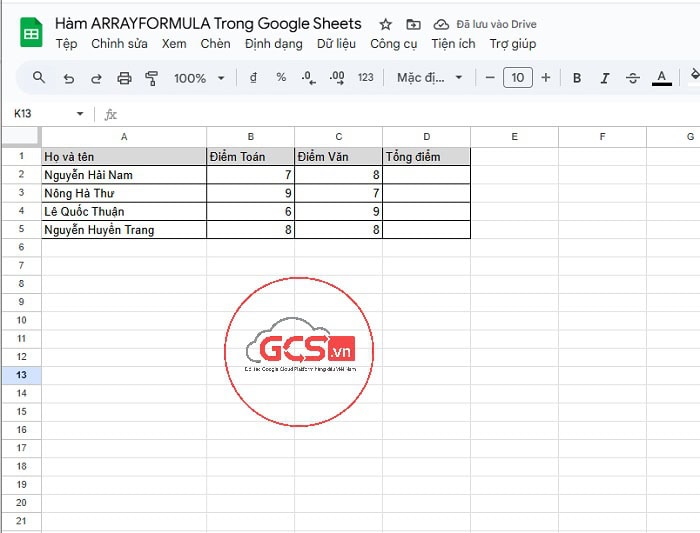700x533 pixels.
Task: Open the Chèn menu
Action: pyautogui.click(x=215, y=44)
